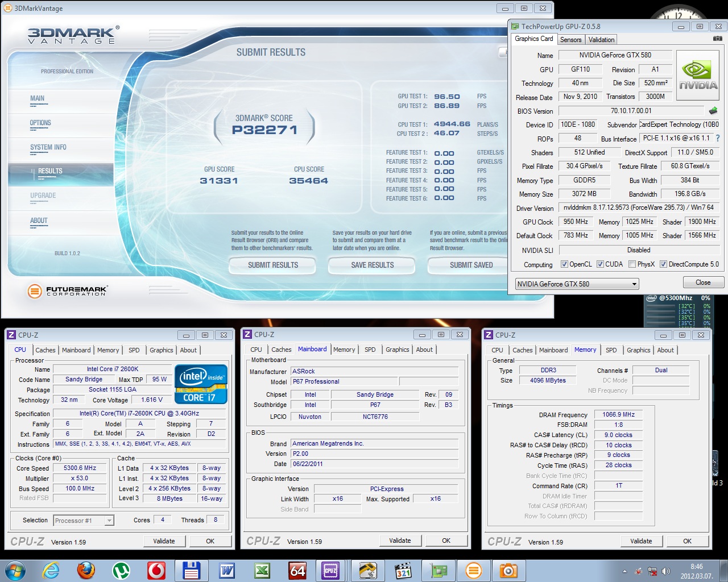Click the 3DMark score P32271
Viewport: 728px width, 582px height.
(x=264, y=130)
